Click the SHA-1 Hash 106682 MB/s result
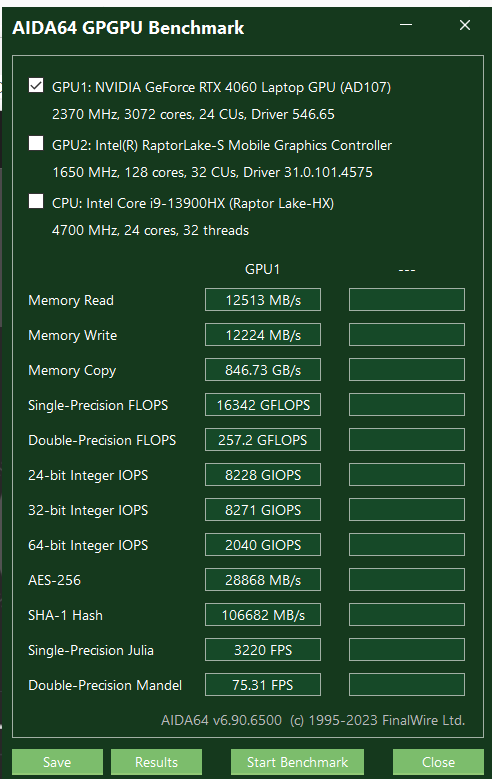 coord(263,615)
